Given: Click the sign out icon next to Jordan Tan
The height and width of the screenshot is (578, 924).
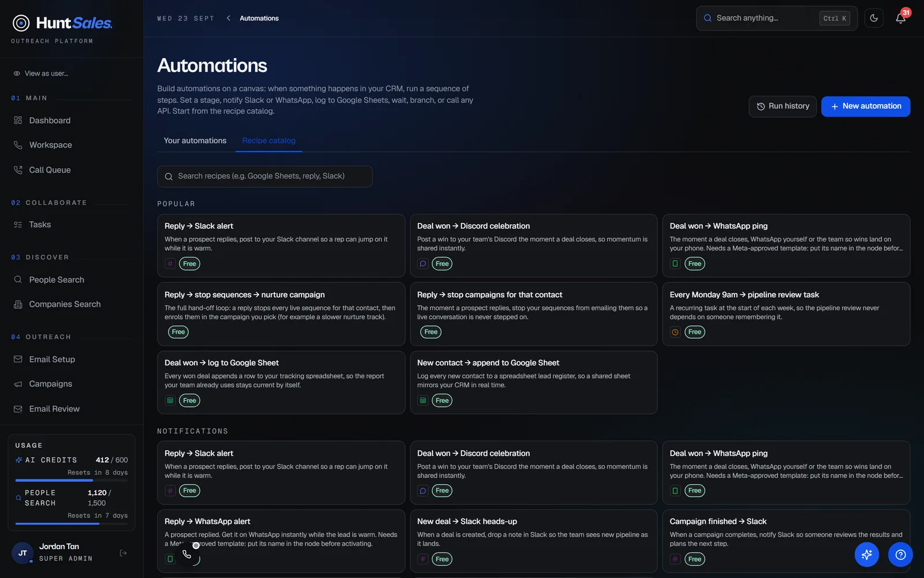Looking at the screenshot, I should [x=123, y=553].
